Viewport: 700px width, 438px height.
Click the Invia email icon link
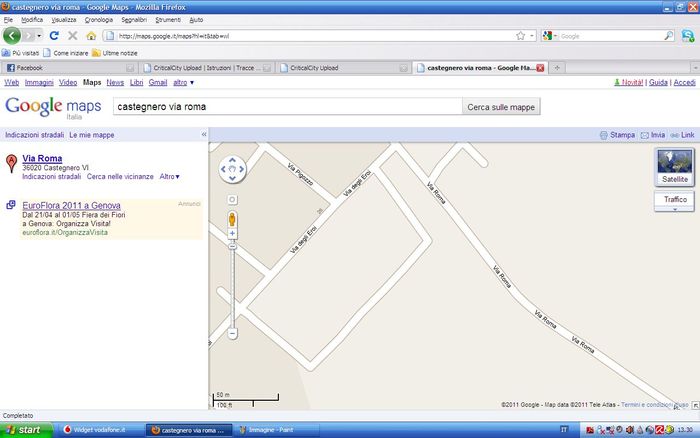(653, 135)
